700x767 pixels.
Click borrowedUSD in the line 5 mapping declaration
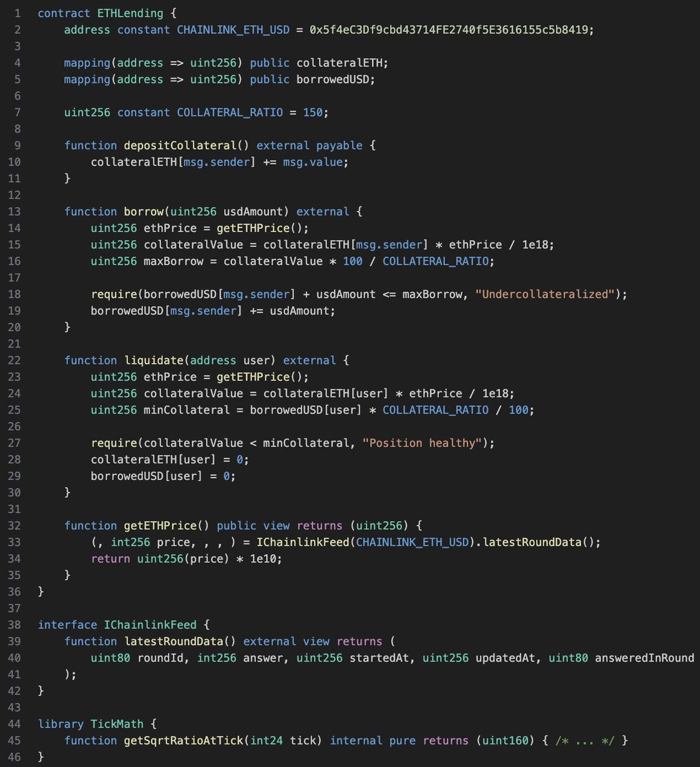pos(332,79)
